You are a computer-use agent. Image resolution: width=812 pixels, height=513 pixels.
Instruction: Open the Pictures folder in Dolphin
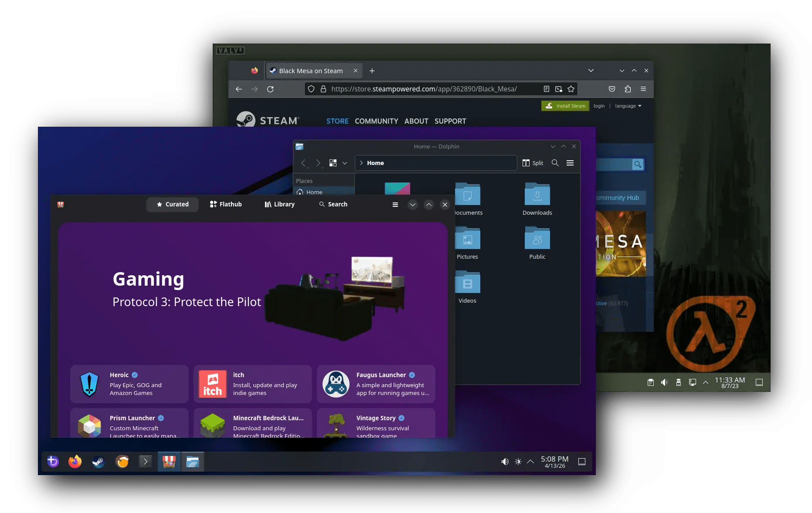click(x=467, y=244)
